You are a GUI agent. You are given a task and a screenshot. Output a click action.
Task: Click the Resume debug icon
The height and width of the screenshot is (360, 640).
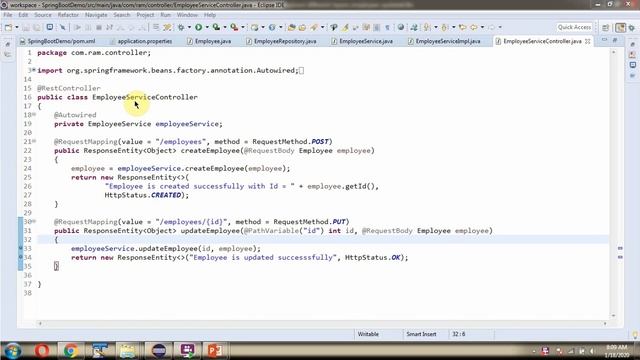coord(77,27)
